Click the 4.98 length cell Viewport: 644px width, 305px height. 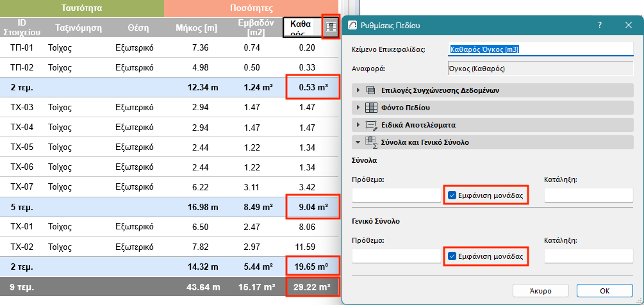pos(201,67)
